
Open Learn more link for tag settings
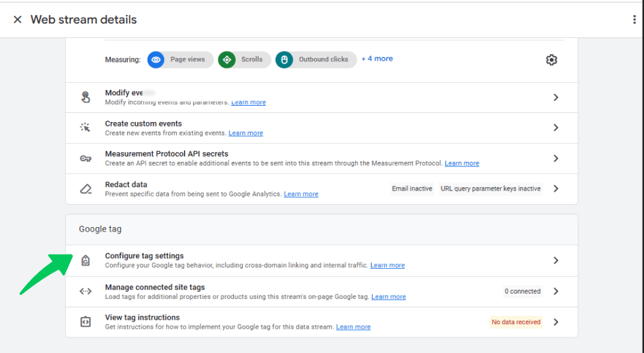tap(387, 266)
